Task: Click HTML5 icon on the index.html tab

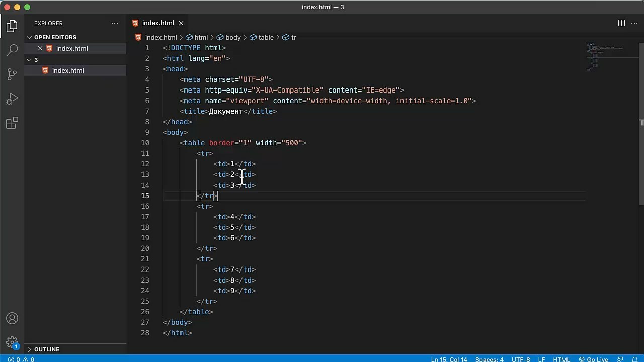Action: click(135, 23)
